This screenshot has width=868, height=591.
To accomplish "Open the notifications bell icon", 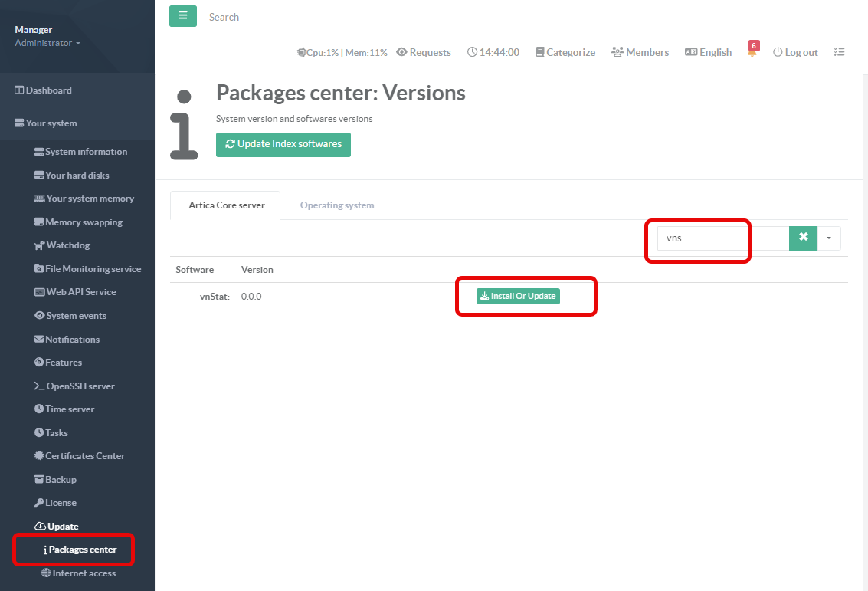I will (752, 52).
